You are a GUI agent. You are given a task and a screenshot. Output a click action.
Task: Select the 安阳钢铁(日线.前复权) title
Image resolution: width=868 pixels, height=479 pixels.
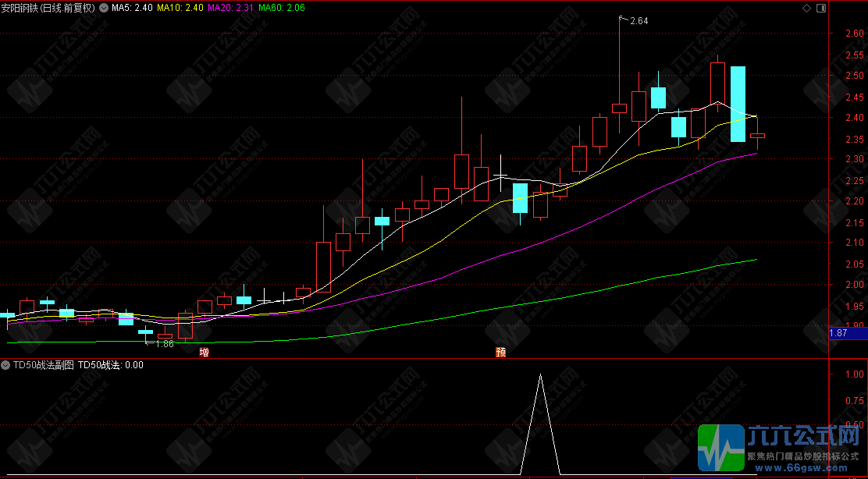(x=48, y=8)
